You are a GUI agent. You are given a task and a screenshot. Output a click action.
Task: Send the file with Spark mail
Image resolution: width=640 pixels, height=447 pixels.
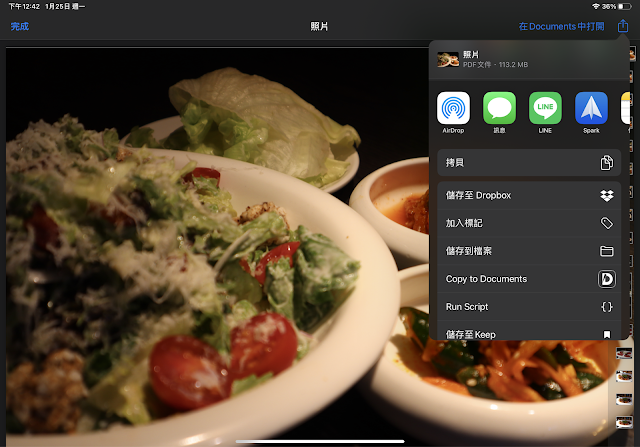(x=591, y=108)
